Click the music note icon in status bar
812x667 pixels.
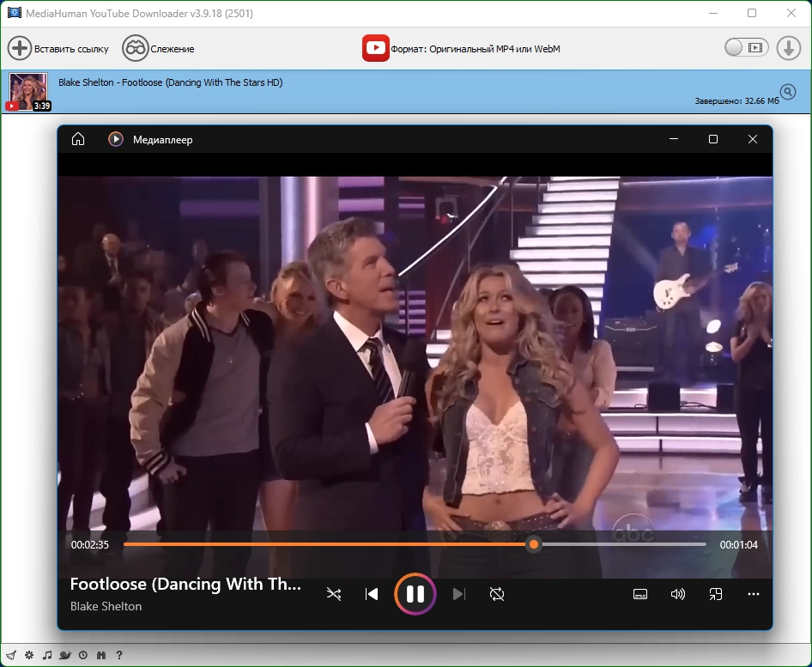coord(47,655)
